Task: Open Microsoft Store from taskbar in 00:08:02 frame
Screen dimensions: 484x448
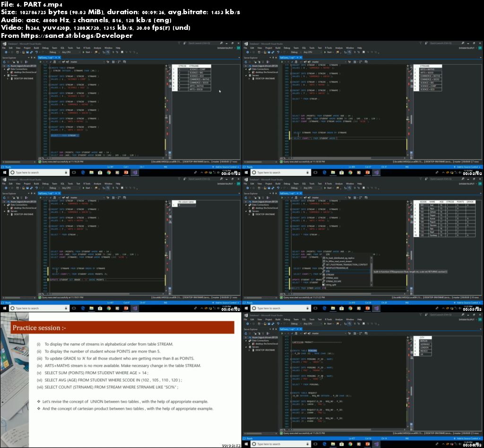Action: (x=341, y=444)
